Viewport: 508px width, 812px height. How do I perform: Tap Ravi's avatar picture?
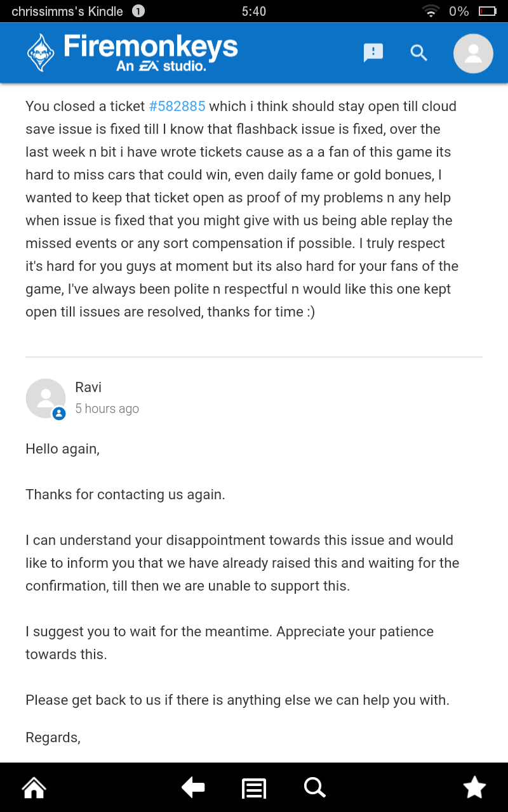click(46, 398)
